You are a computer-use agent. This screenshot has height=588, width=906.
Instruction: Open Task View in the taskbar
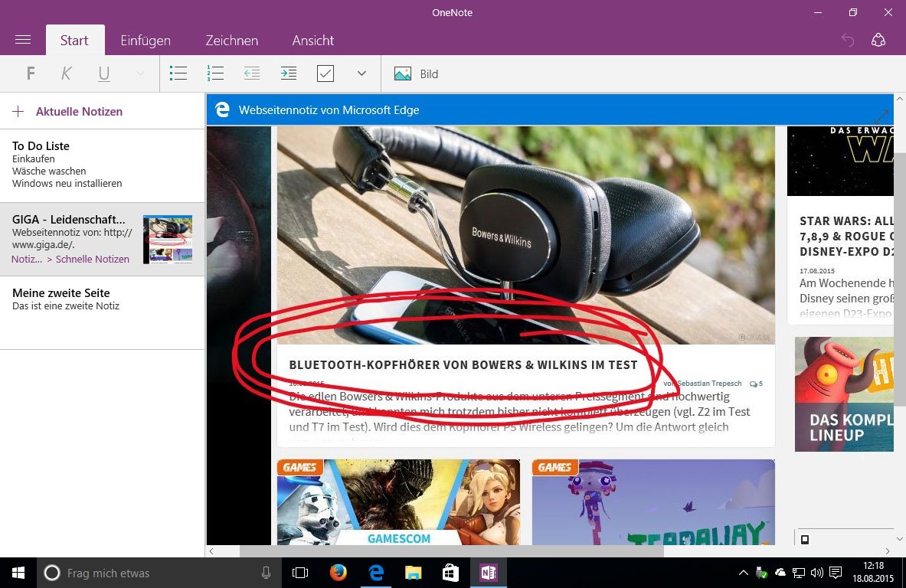[300, 573]
